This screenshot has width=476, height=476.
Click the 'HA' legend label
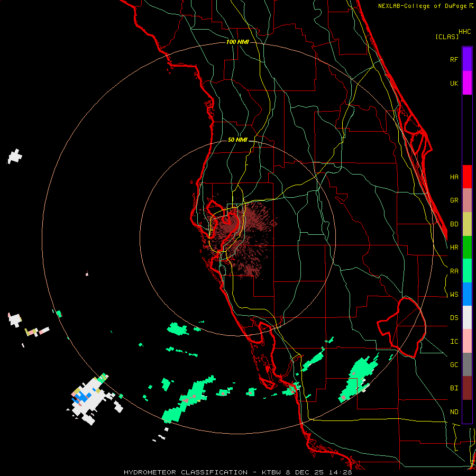point(454,177)
